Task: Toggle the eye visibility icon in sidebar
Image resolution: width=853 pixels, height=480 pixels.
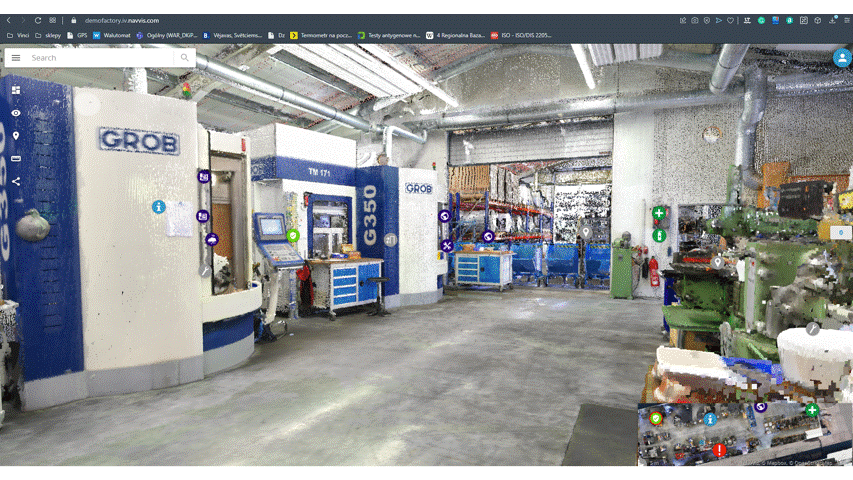Action: 16,113
